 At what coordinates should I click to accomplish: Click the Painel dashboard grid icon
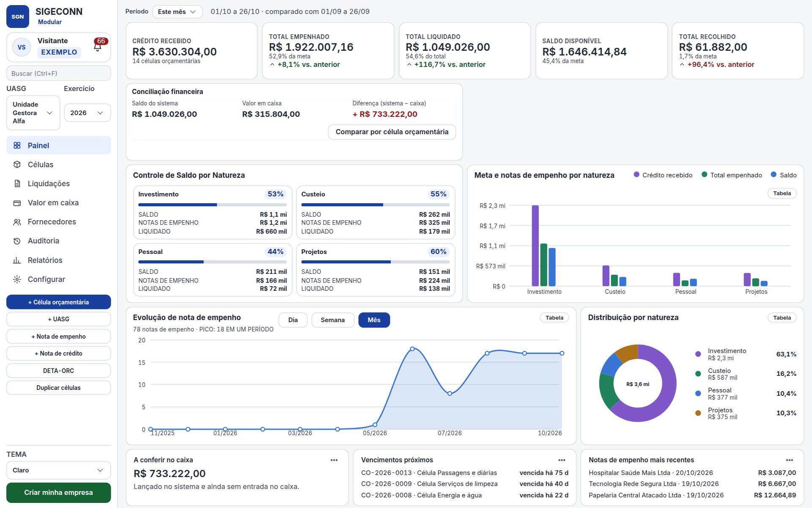(x=17, y=145)
